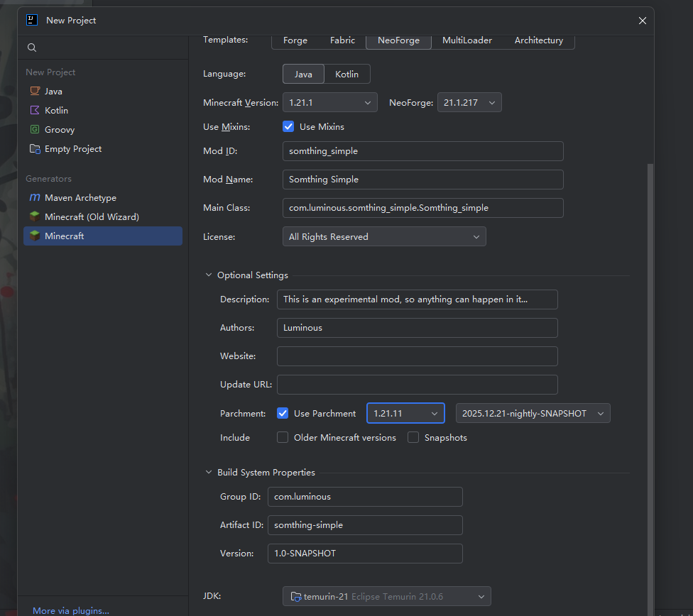Open the More via plugins link
Screen dimensions: 693x616
71,610
